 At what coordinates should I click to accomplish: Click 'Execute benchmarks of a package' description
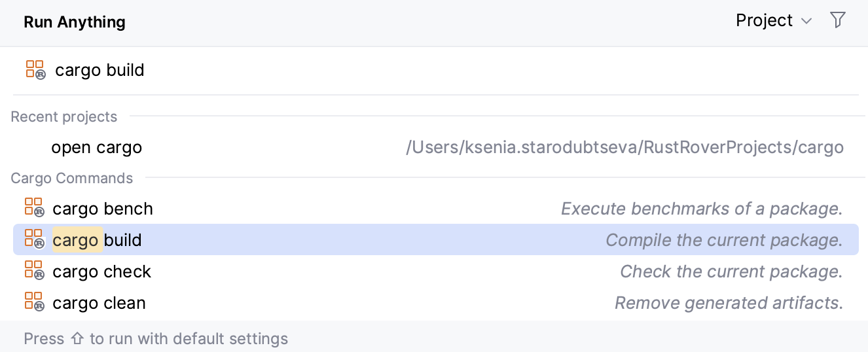click(x=701, y=209)
